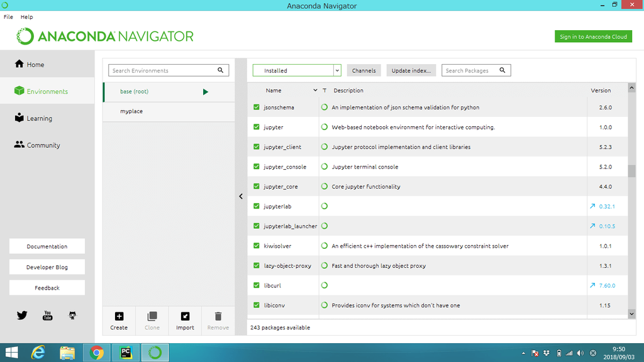Click the package list scrollbar thumb
644x362 pixels.
point(631,171)
